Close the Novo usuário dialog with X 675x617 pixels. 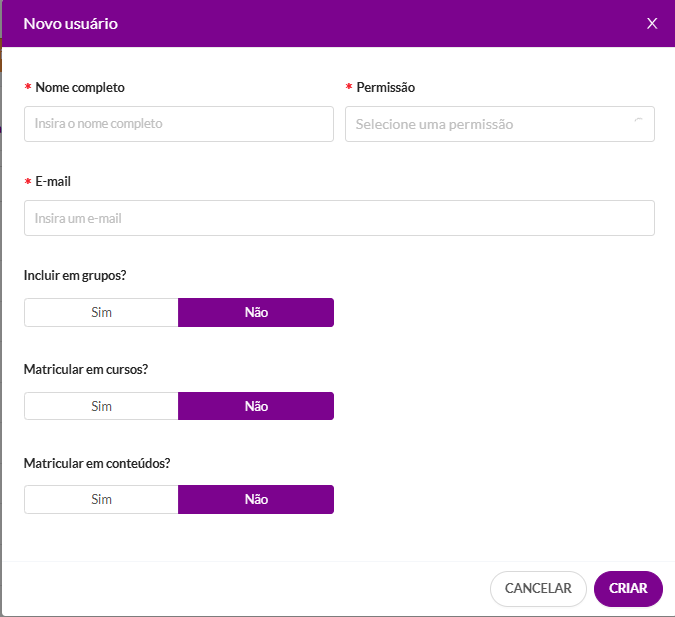652,24
